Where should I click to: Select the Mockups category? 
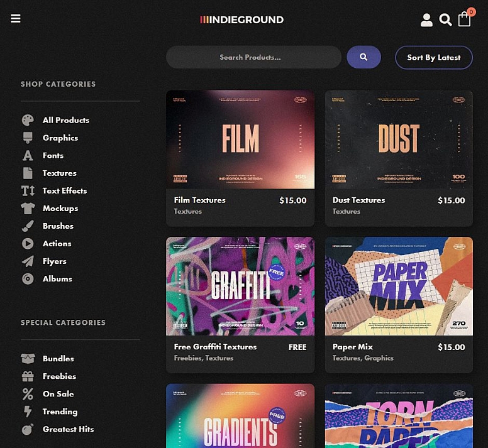point(60,209)
